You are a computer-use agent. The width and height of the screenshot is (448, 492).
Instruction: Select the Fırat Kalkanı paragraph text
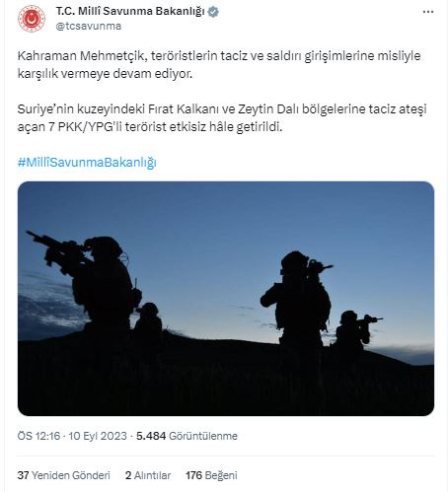pyautogui.click(x=222, y=117)
